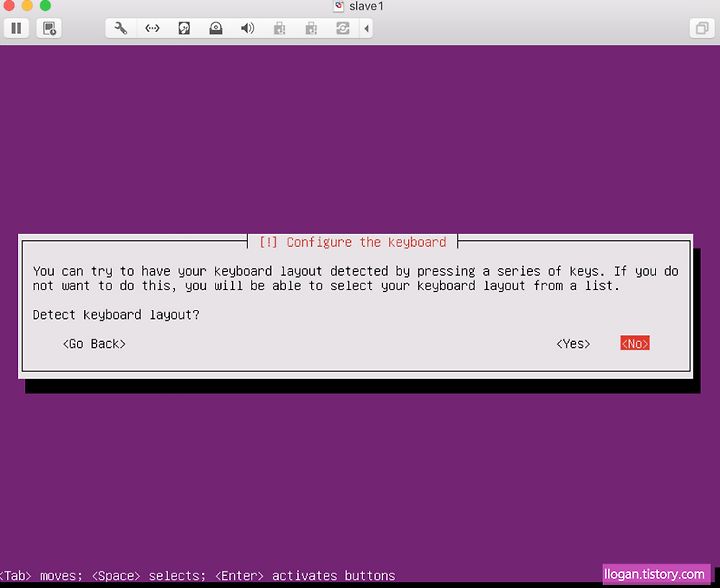Open virtual machine settings wrench

click(x=121, y=28)
